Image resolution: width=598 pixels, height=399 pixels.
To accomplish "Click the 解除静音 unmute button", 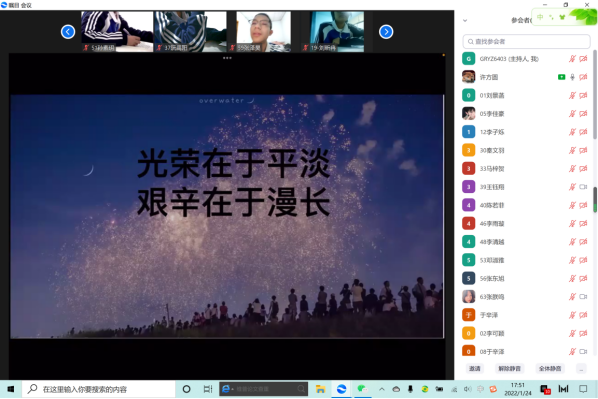I will [510, 368].
